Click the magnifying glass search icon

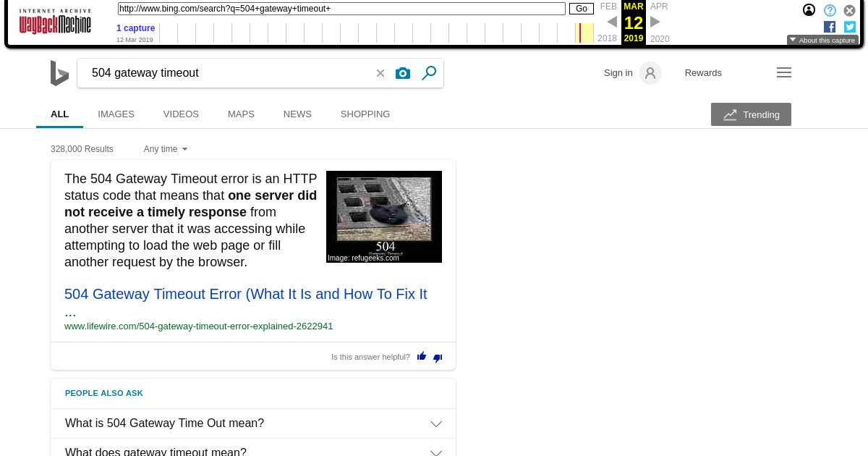(429, 73)
